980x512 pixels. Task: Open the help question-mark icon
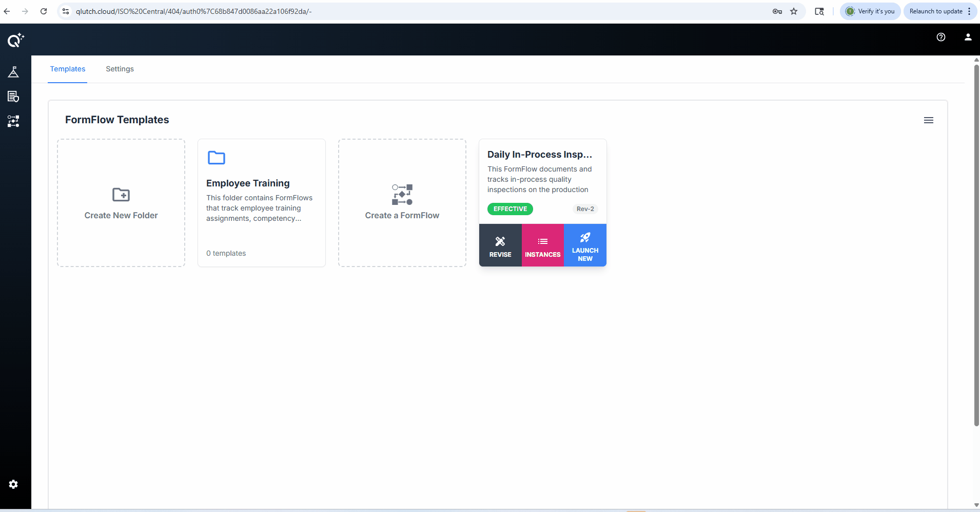coord(940,36)
